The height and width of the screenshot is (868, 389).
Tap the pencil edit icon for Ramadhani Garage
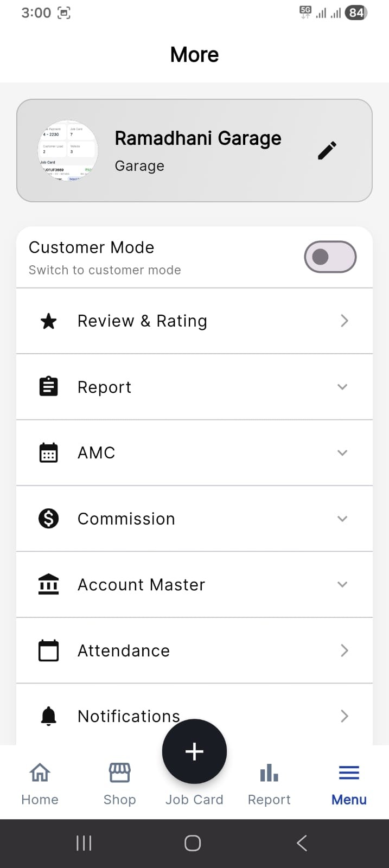click(x=327, y=150)
